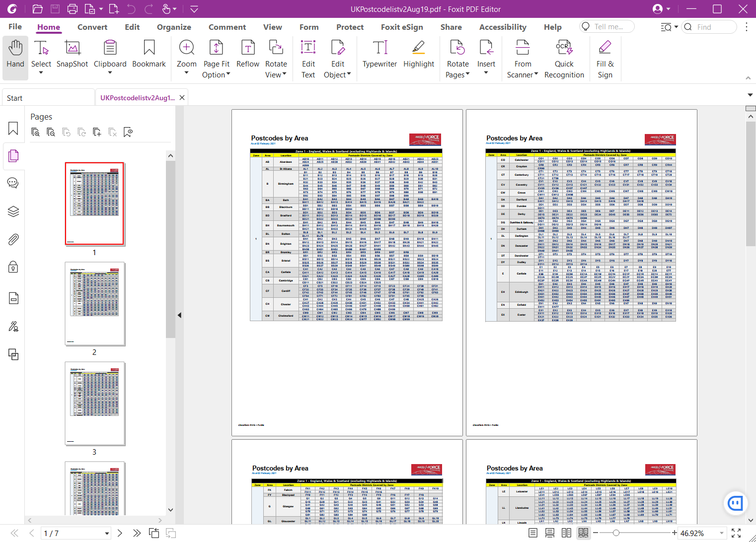Expand the Zoom dropdown arrow
Screen dimensions: 756x542
point(186,73)
